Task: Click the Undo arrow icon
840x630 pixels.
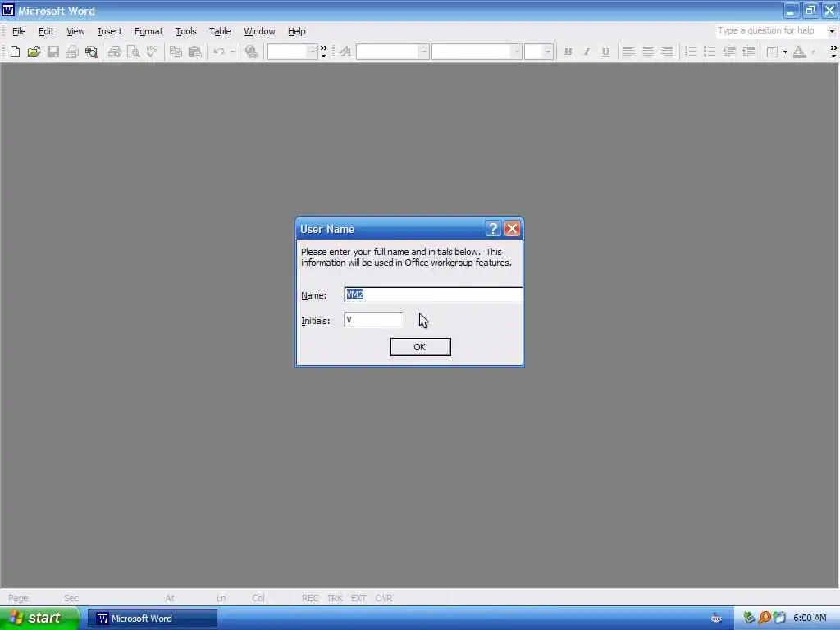Action: pyautogui.click(x=218, y=52)
